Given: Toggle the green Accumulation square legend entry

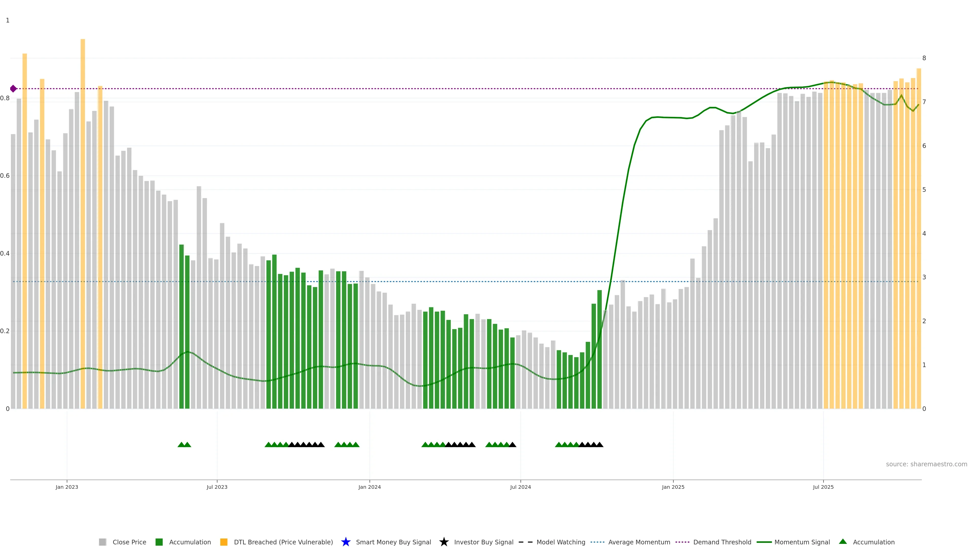Looking at the screenshot, I should tap(159, 542).
